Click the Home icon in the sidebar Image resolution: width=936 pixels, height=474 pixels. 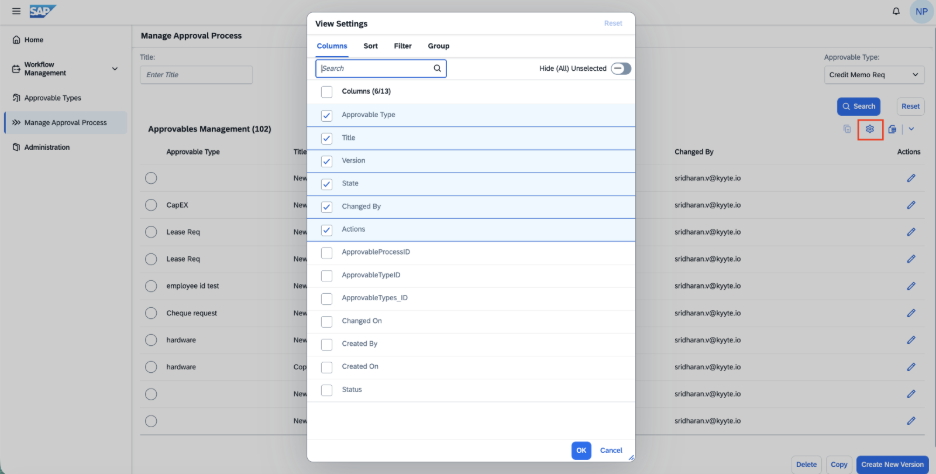point(16,40)
